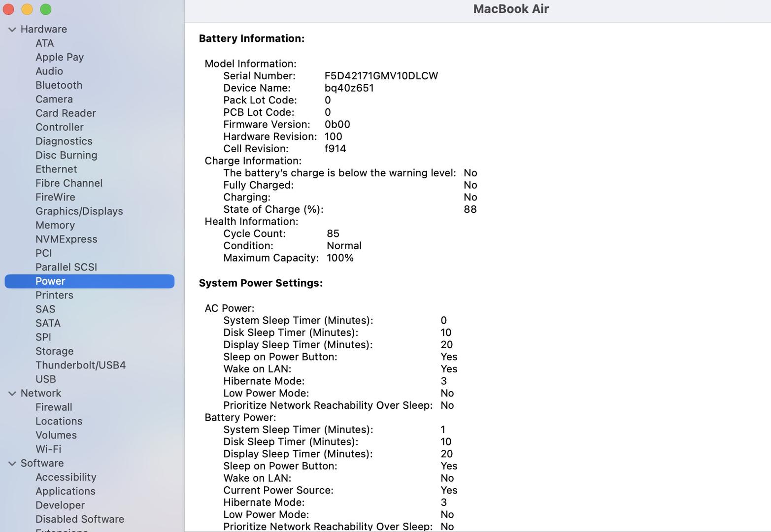Image resolution: width=771 pixels, height=532 pixels.
Task: Collapse the Hardware section
Action: pos(12,30)
